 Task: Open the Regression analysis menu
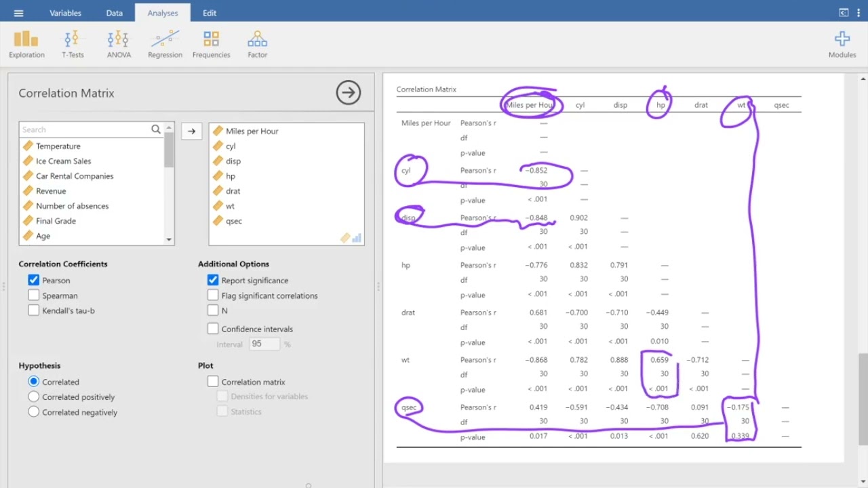click(x=165, y=44)
